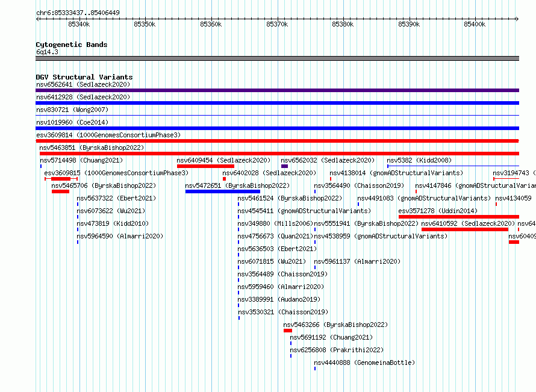Click the esv3609815 (1000GenomesConsortiumPhase3) label
Image resolution: width=536 pixels, height=392 pixels.
[116, 173]
